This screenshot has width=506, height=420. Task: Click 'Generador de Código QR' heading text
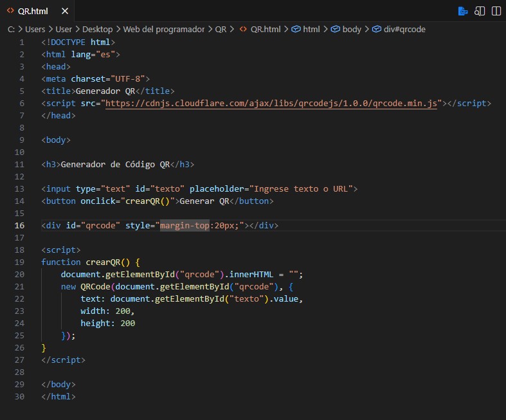115,164
